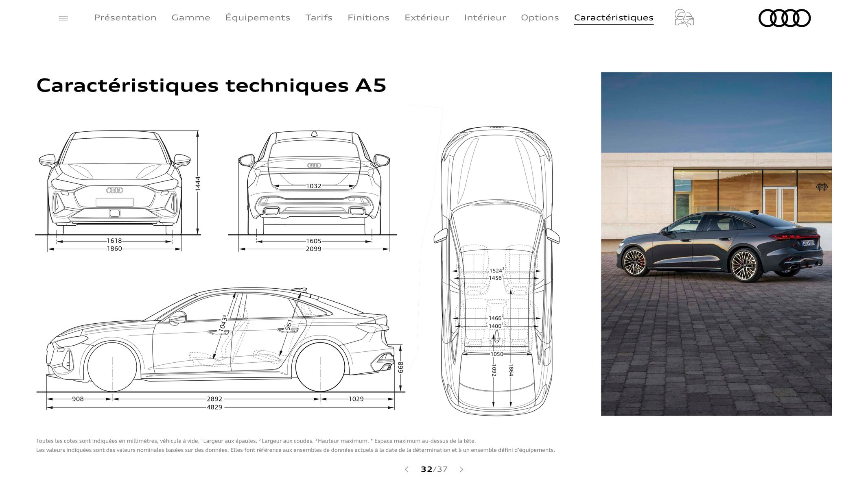Click the front shoulder width 1456

[x=496, y=278]
